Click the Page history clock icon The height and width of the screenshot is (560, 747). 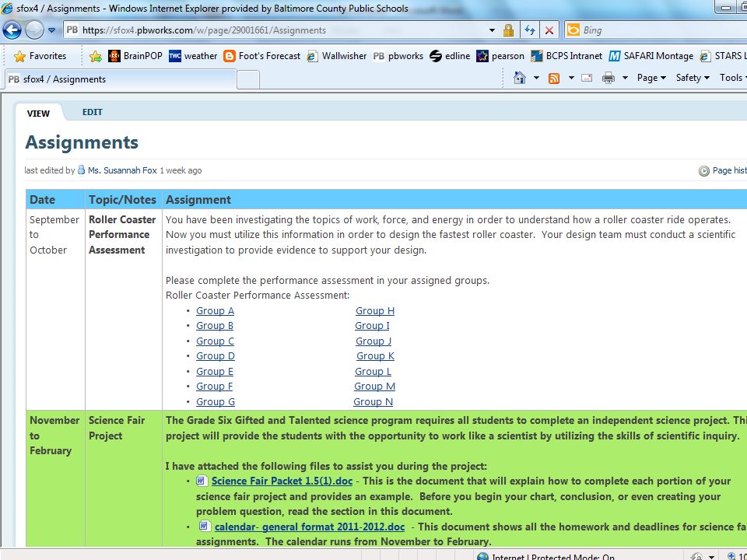[703, 170]
